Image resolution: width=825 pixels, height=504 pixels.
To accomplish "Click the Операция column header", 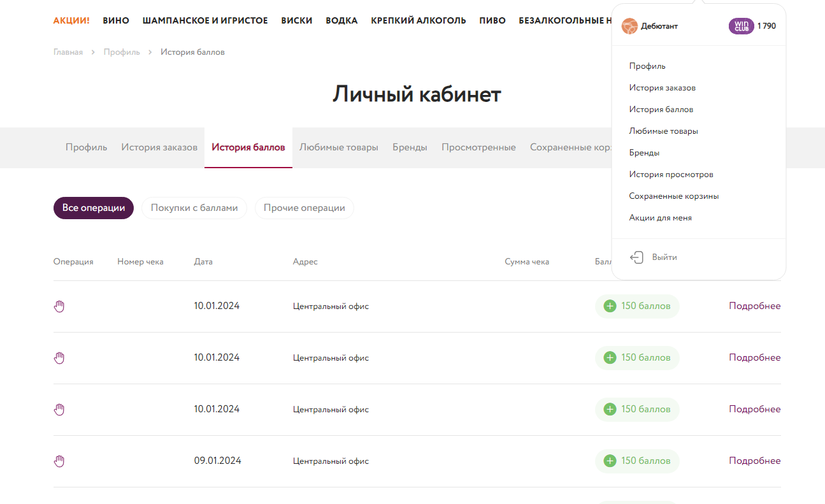I will [73, 262].
